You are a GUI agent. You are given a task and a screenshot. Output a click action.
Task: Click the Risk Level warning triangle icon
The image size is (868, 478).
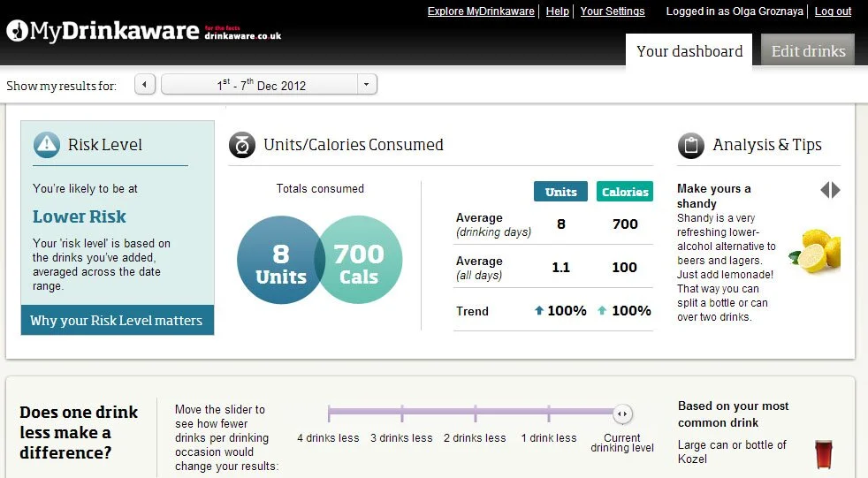47,145
